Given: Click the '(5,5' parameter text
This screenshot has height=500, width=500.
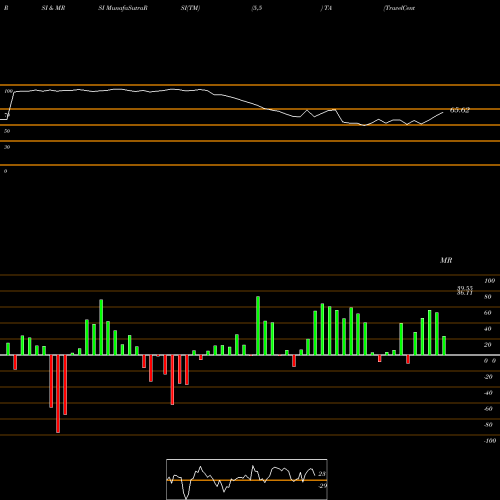Looking at the screenshot, I should point(257,8).
